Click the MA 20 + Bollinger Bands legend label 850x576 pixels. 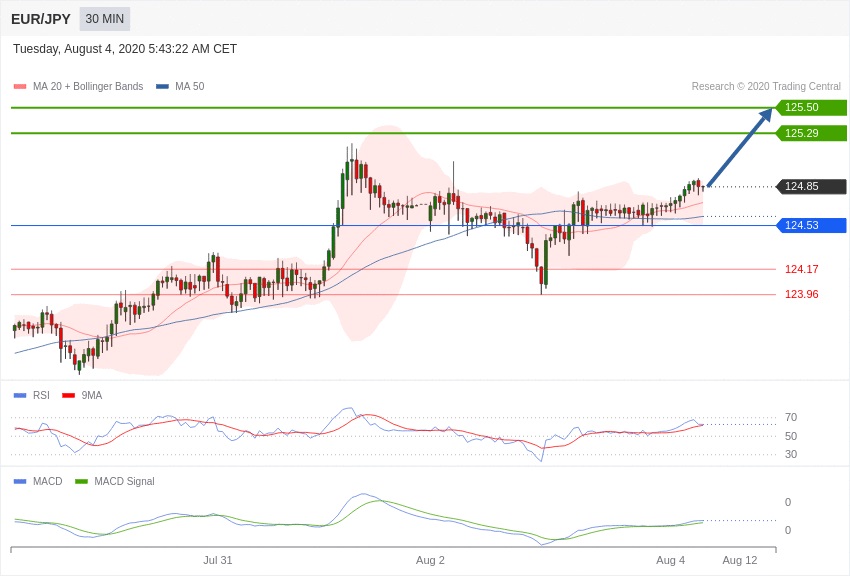tap(88, 86)
